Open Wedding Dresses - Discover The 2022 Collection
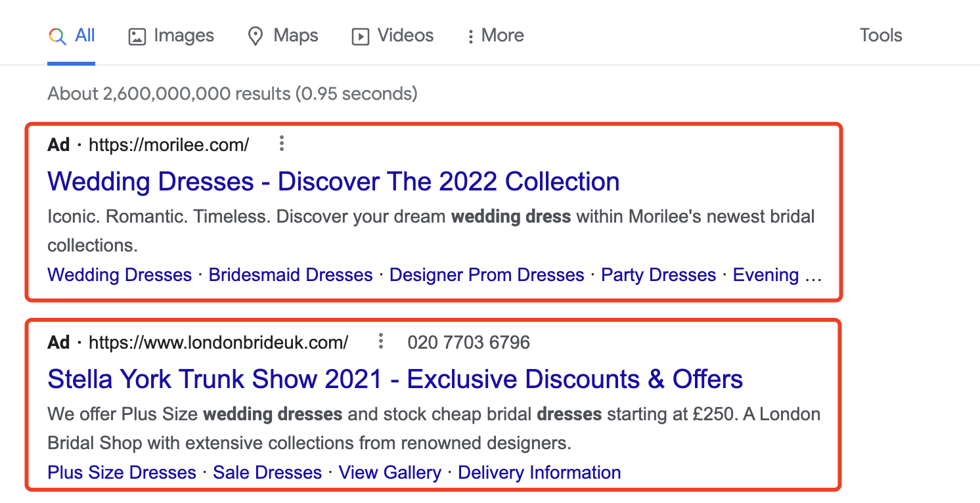Screen dimensions: 980x503 pos(334,181)
